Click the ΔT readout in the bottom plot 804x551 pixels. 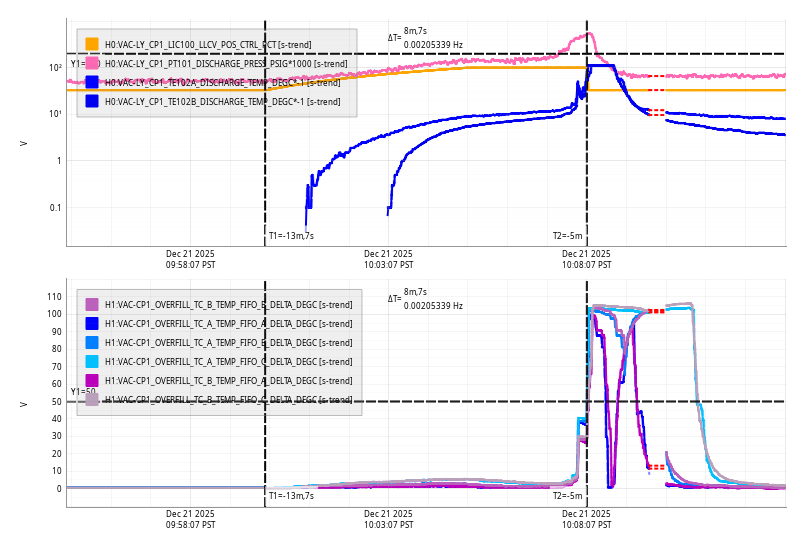coord(425,299)
